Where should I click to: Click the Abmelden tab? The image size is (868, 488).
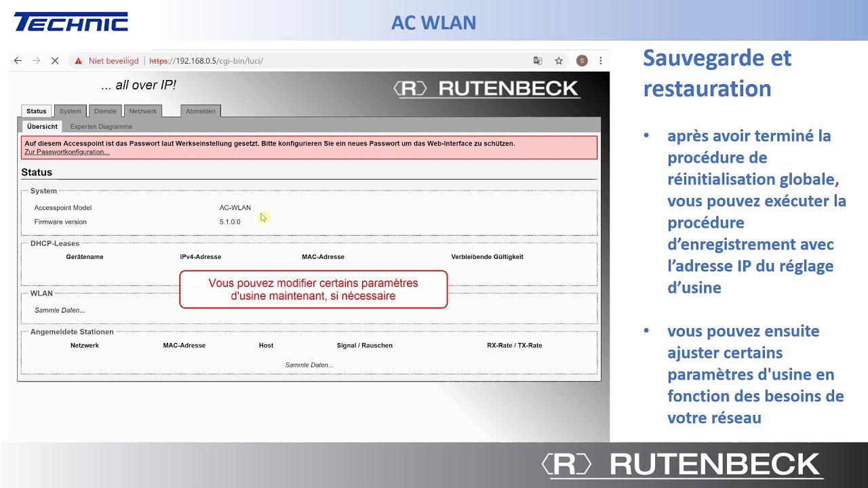click(201, 111)
